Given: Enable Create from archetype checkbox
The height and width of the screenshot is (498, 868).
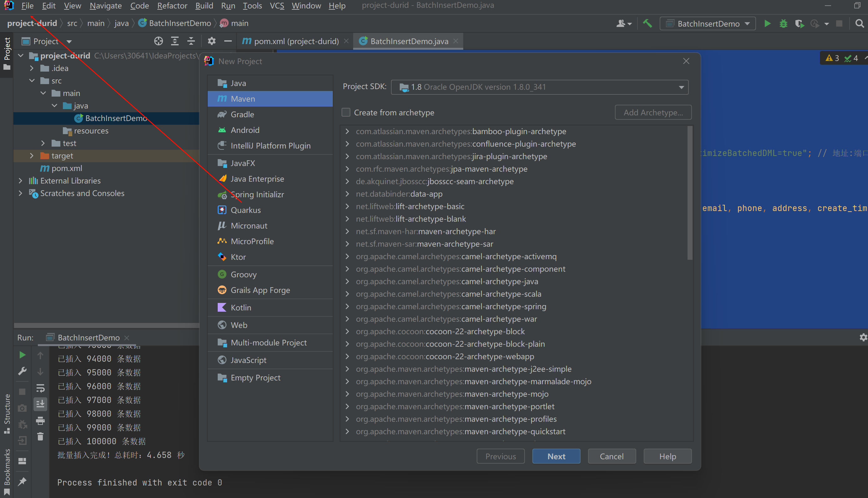Looking at the screenshot, I should tap(346, 113).
